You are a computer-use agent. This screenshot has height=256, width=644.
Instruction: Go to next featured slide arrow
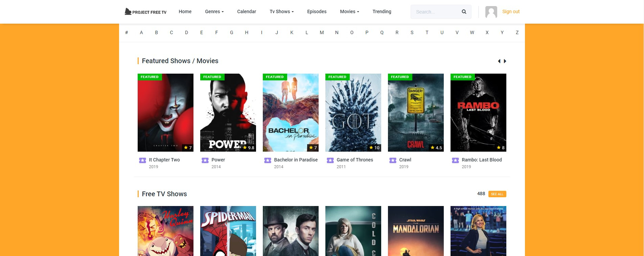tap(505, 61)
